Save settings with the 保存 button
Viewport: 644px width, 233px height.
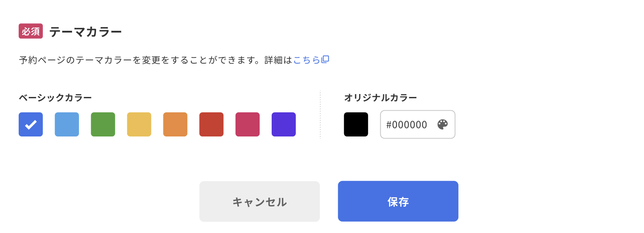click(398, 201)
